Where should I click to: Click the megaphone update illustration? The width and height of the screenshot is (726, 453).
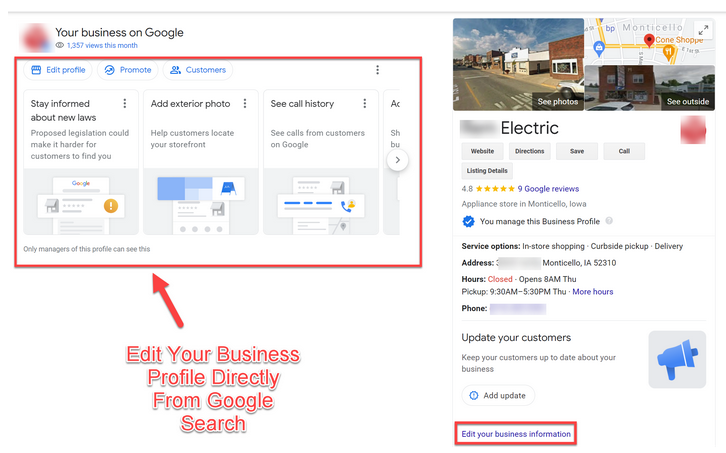coord(677,359)
